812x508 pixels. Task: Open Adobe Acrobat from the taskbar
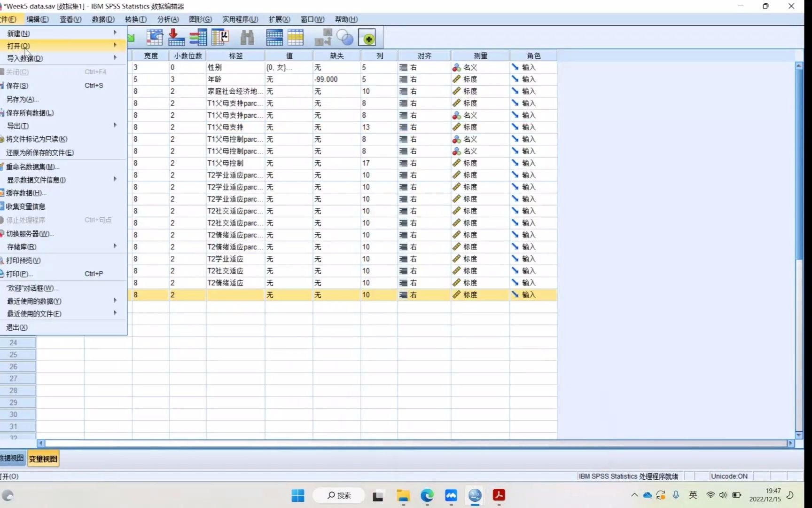(499, 495)
